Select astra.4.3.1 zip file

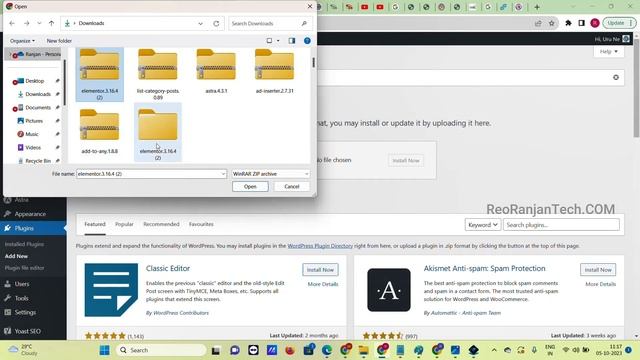(x=216, y=71)
